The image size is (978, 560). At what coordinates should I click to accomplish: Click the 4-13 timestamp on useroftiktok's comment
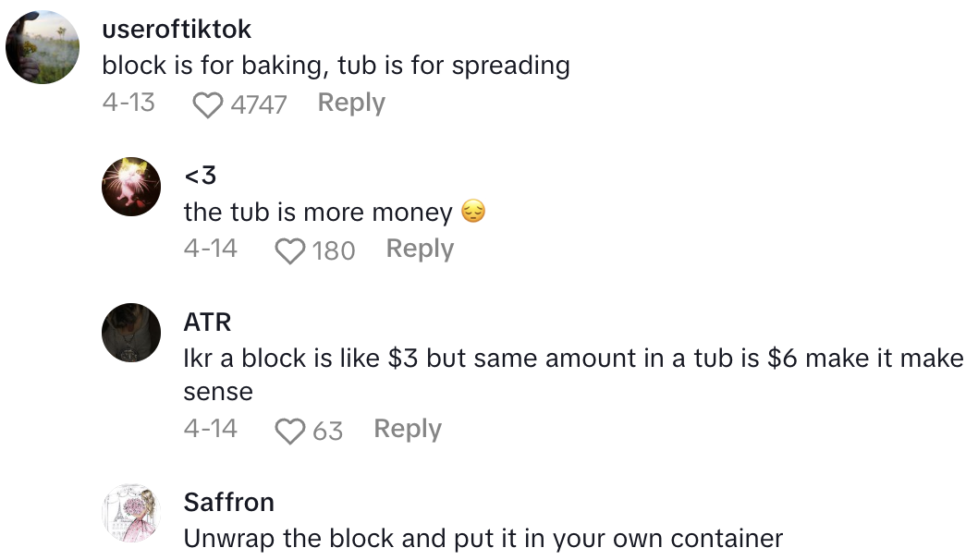128,103
